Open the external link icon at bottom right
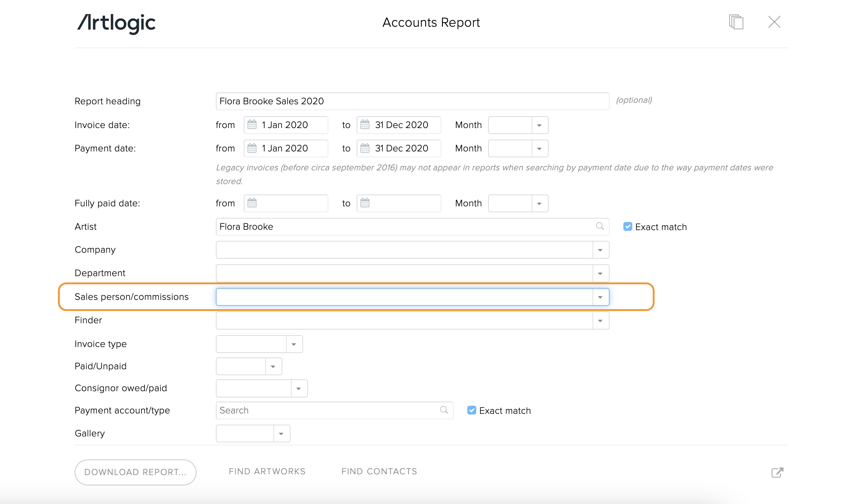This screenshot has height=504, width=847. [777, 472]
